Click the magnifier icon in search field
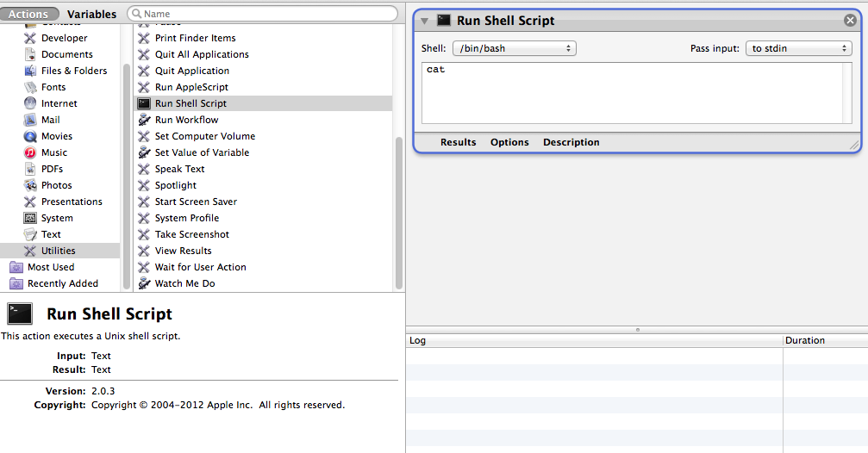 136,13
